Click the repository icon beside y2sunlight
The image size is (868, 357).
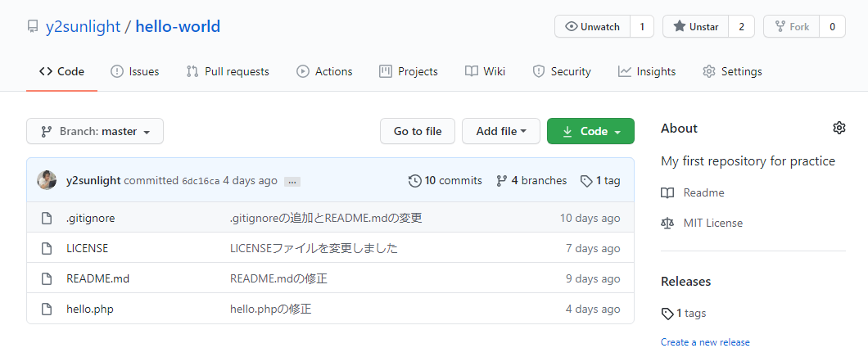point(32,27)
